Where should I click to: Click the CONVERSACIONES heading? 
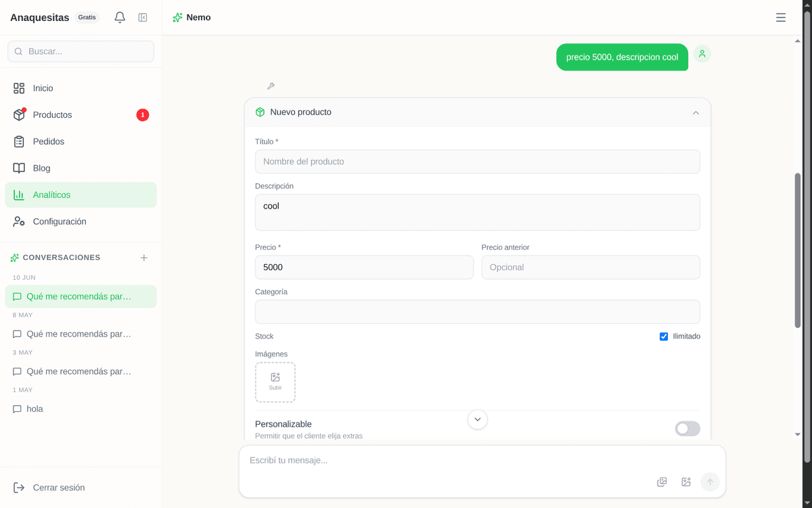coord(62,258)
